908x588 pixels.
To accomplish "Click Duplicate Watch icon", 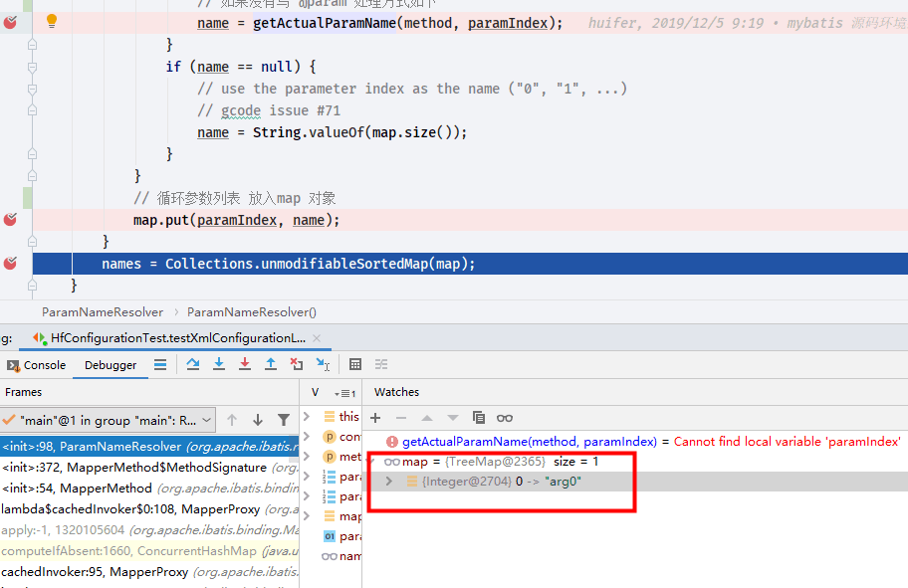I will (478, 418).
